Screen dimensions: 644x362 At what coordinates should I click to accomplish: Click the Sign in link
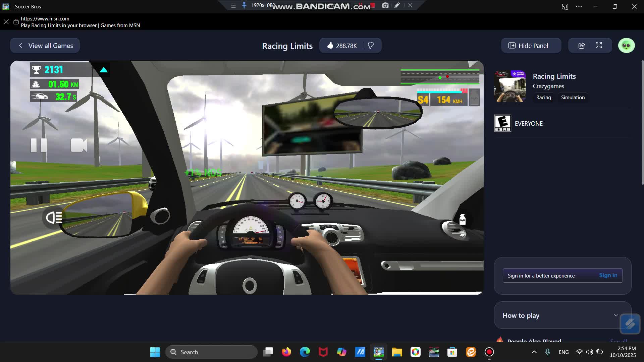coord(608,275)
